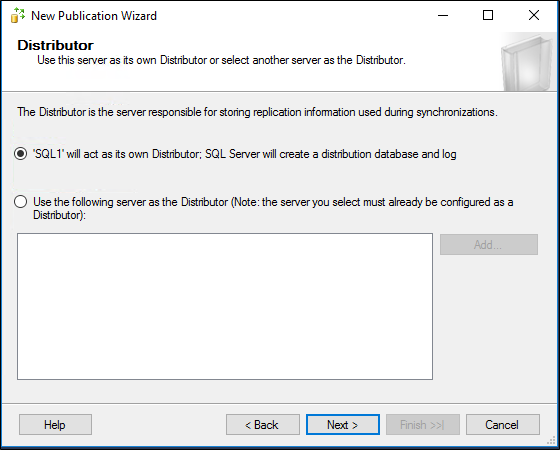Screen dimensions: 560x450
Task: Click the Distributor server list box
Action: (x=225, y=306)
